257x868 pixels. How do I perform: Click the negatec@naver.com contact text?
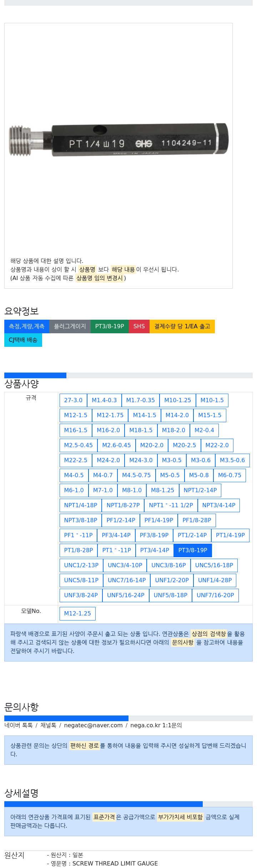point(93,725)
